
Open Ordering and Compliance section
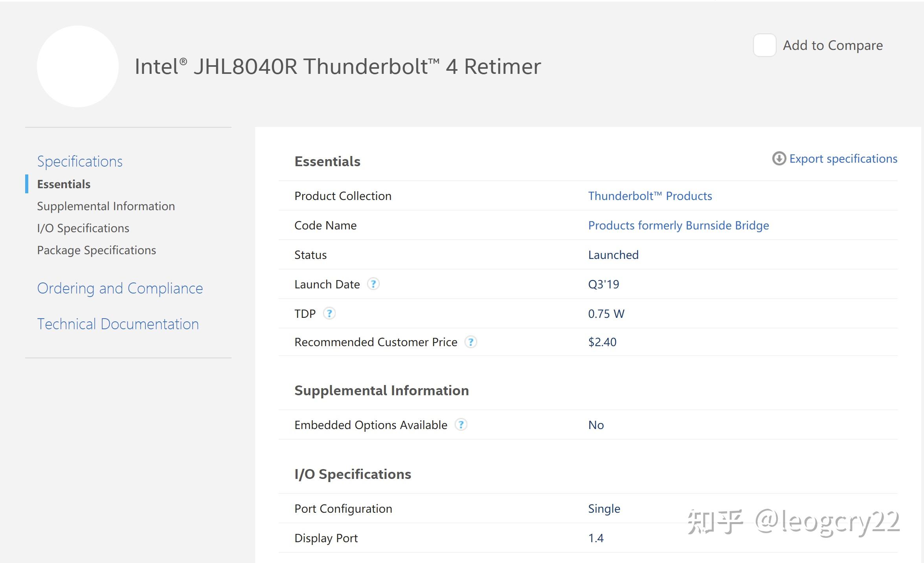[x=120, y=288]
